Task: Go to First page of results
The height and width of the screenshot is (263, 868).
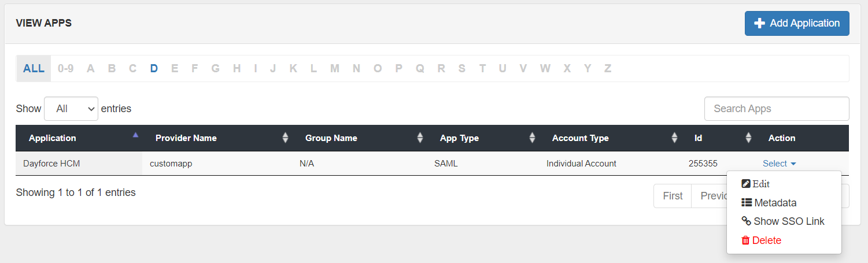Action: (x=673, y=196)
